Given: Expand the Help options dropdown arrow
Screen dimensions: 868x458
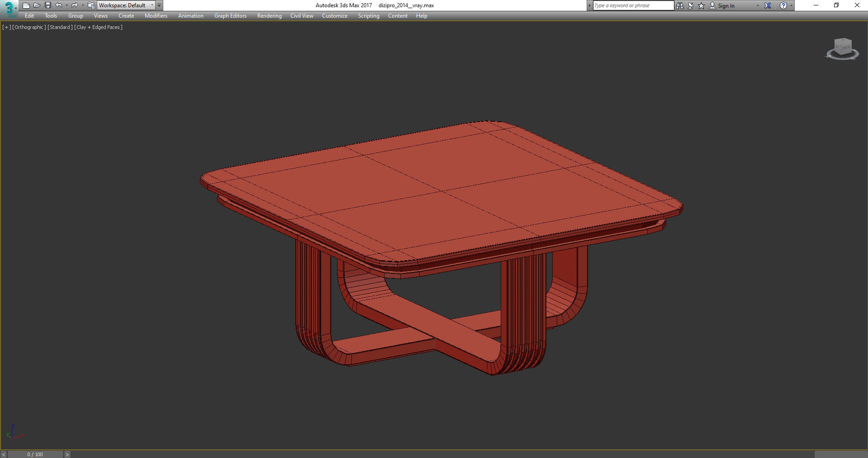Looking at the screenshot, I should click(x=791, y=6).
